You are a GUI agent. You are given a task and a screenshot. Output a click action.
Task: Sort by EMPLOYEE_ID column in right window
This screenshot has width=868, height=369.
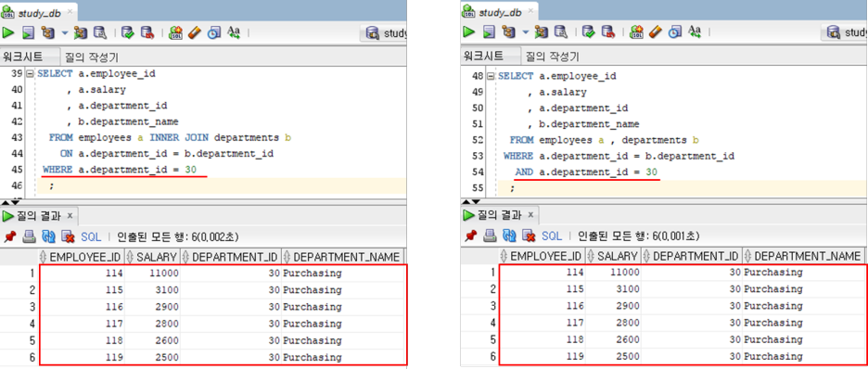pos(542,256)
